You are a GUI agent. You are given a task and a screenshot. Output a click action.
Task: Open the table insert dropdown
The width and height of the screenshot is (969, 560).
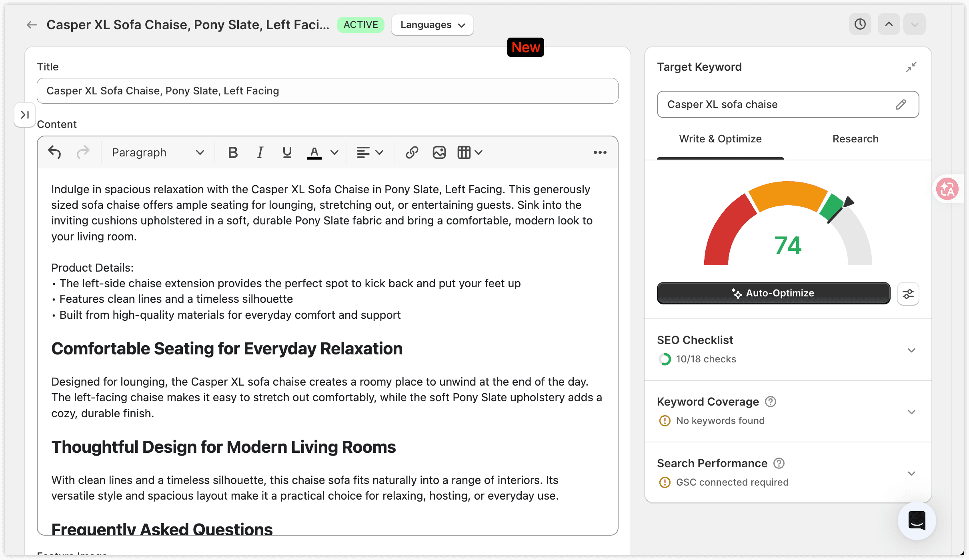click(x=470, y=152)
